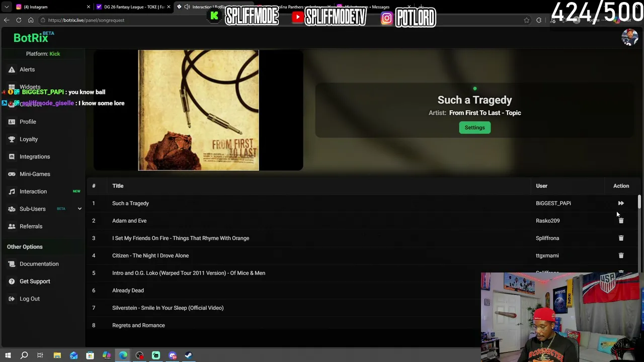Select the Already Dead song title
The width and height of the screenshot is (644, 362).
point(128,291)
